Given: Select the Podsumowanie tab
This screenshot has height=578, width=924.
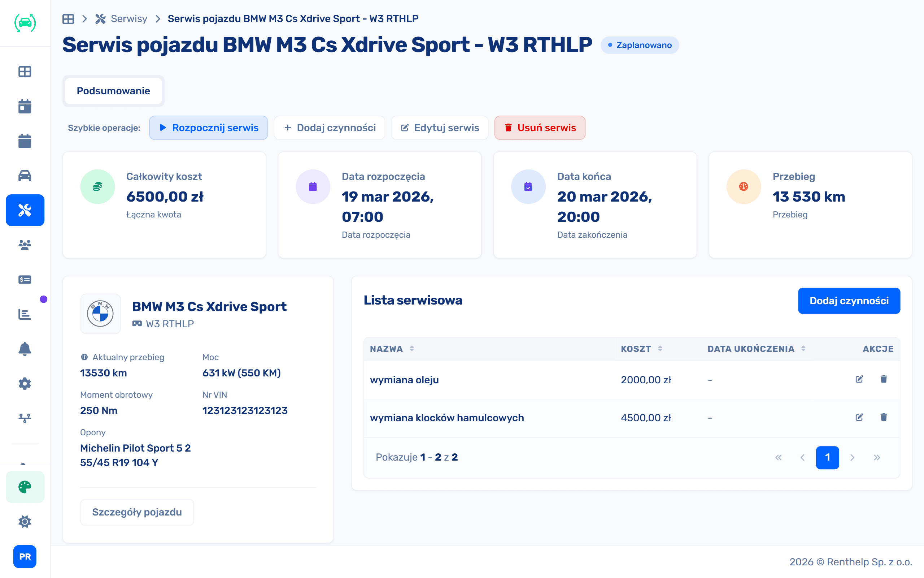Looking at the screenshot, I should coord(113,91).
